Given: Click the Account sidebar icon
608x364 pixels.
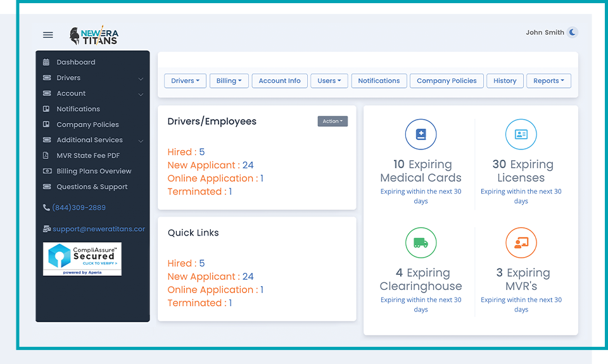Looking at the screenshot, I should tap(47, 93).
